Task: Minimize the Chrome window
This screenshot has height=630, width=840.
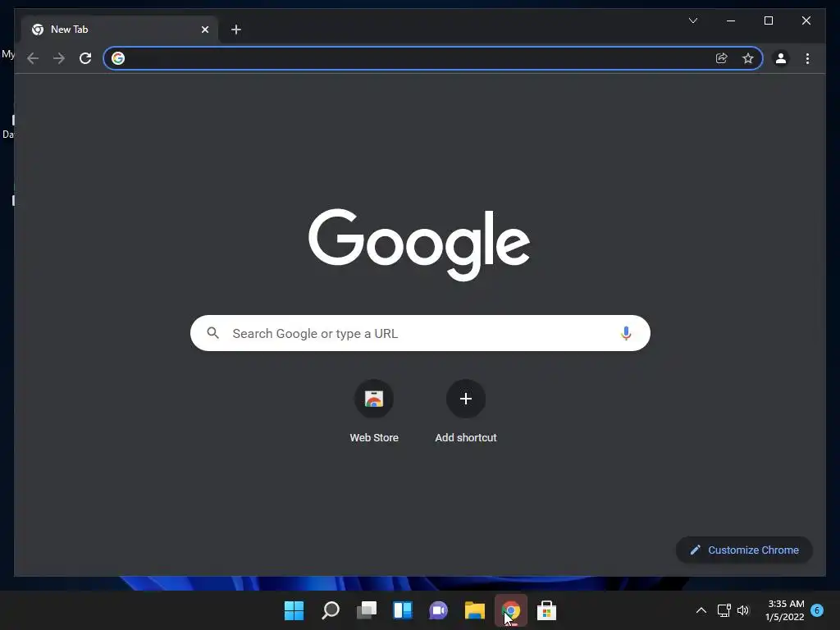Action: coord(731,21)
